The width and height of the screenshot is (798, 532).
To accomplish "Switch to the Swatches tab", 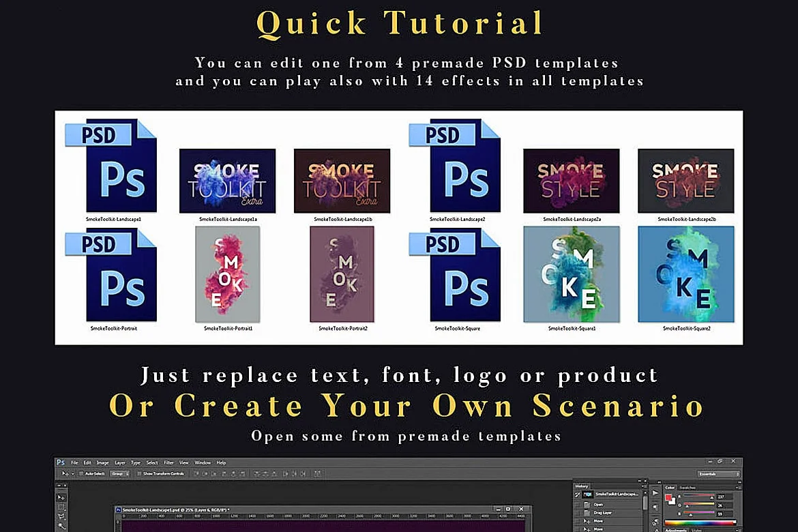I will [688, 488].
